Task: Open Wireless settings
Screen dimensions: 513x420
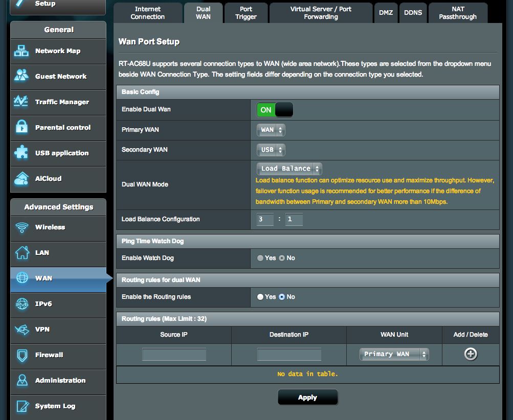Action: [x=58, y=228]
